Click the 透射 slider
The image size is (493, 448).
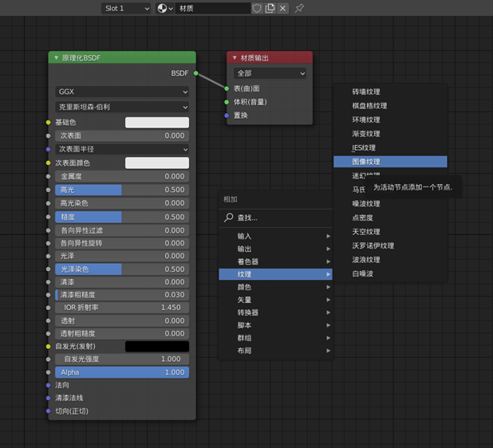coord(122,320)
